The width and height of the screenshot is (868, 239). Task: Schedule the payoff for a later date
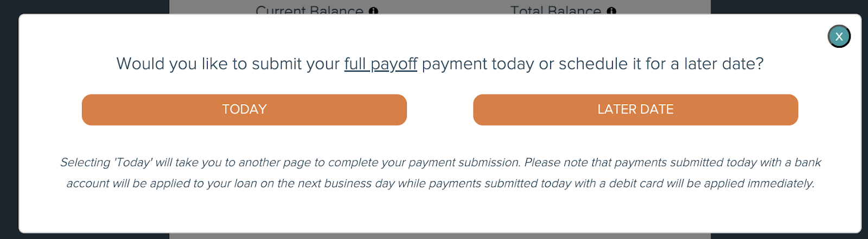point(635,110)
